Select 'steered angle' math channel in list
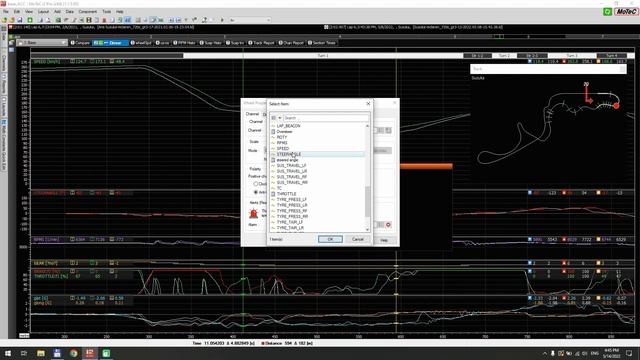This screenshot has height=360, width=640. 287,160
